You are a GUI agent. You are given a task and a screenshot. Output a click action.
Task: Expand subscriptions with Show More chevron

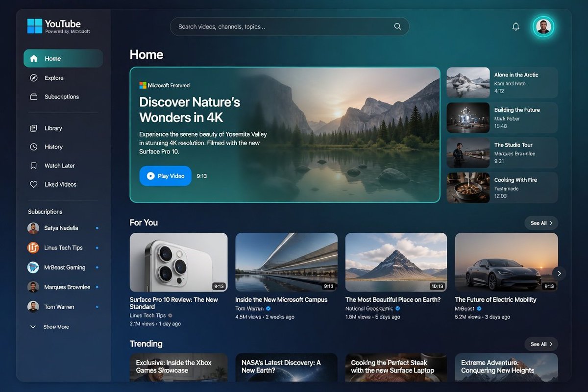click(33, 327)
